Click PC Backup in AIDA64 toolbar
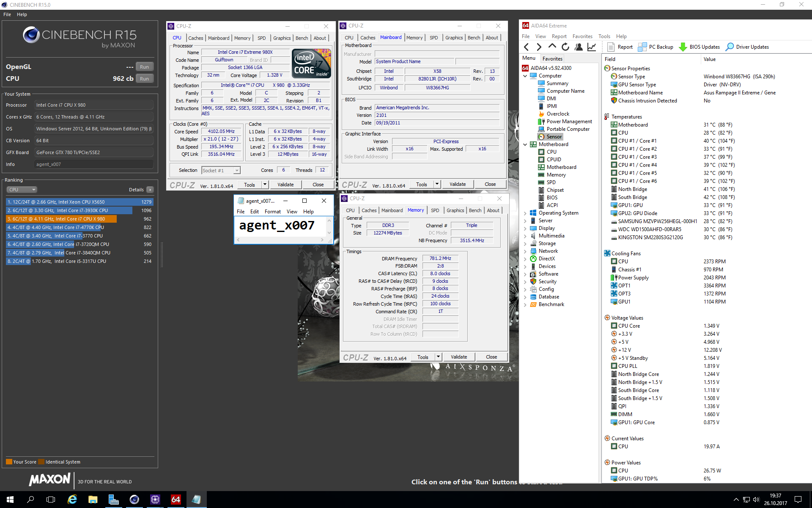Image resolution: width=812 pixels, height=508 pixels. (656, 47)
